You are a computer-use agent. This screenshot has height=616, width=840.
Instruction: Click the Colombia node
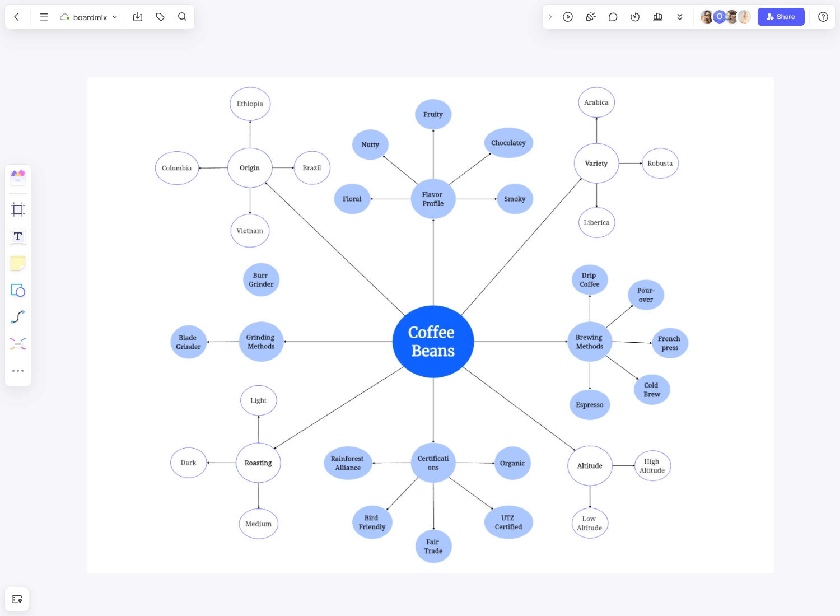click(x=177, y=168)
